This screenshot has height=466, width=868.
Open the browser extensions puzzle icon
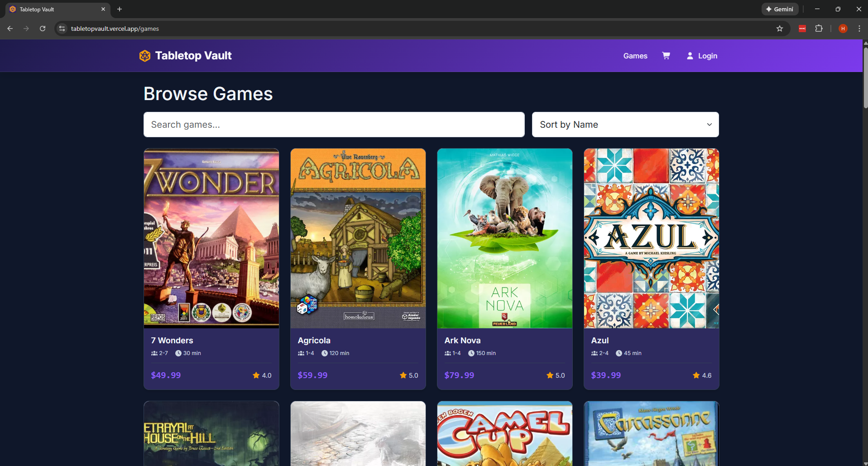click(819, 29)
